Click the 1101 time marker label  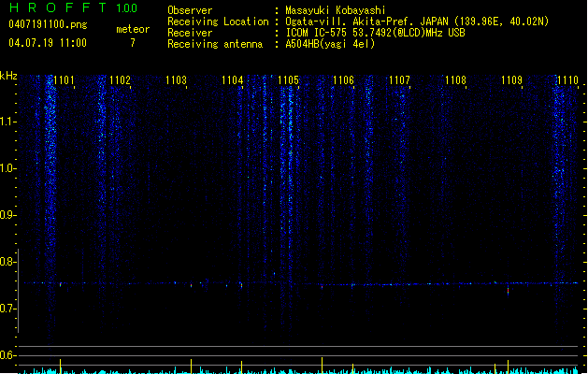click(64, 80)
